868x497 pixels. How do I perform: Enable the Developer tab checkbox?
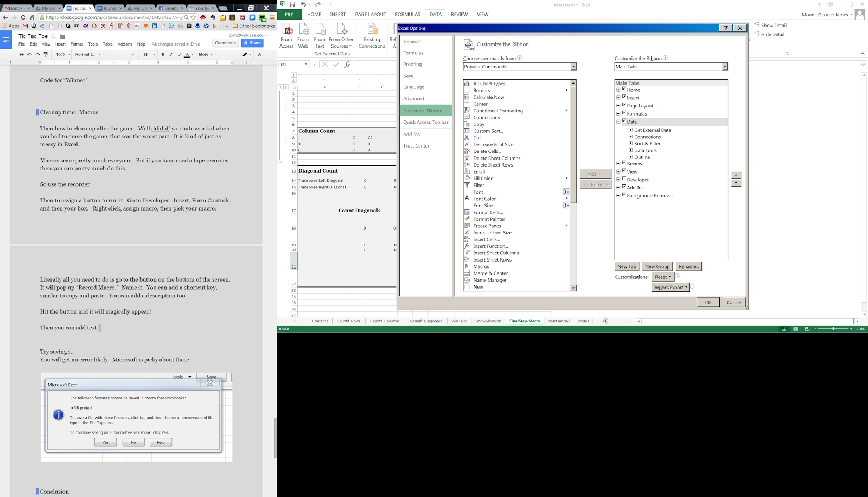coord(624,179)
